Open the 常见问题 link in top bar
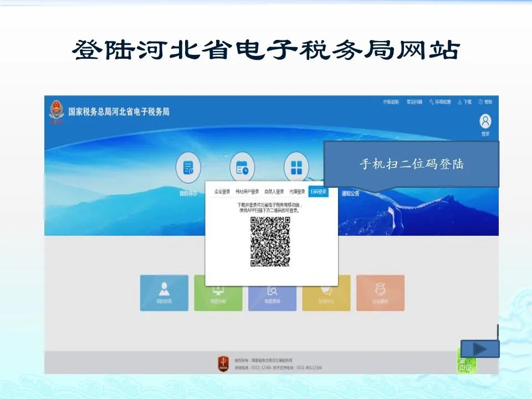Image resolution: width=532 pixels, height=399 pixels. [415, 102]
